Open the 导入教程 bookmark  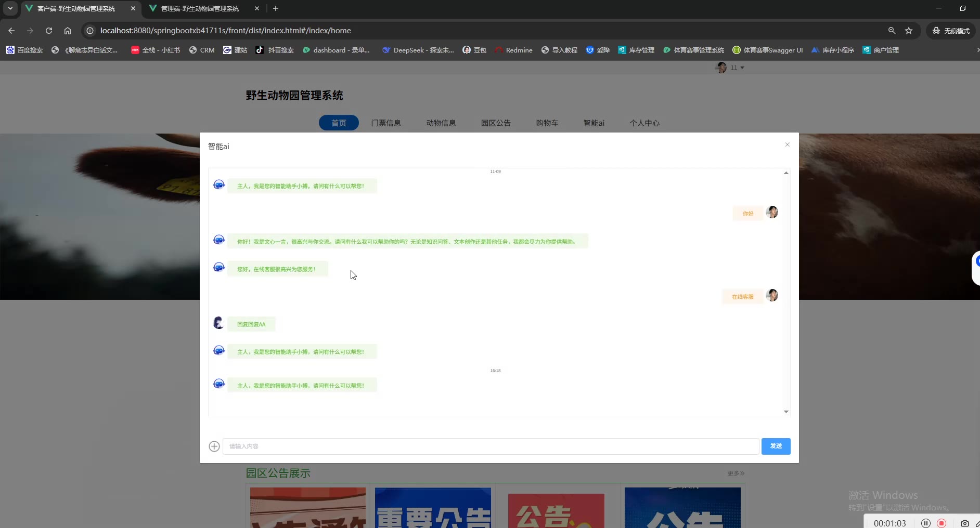point(559,50)
